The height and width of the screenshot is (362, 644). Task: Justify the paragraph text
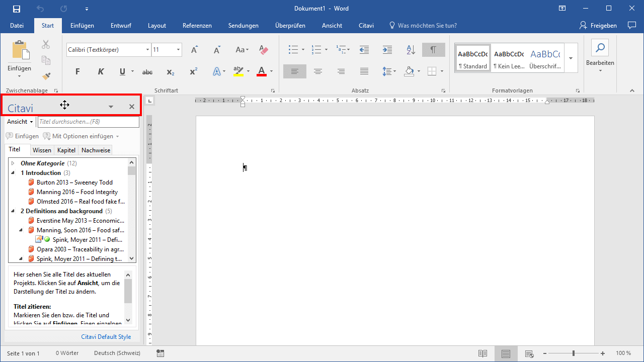click(364, 71)
